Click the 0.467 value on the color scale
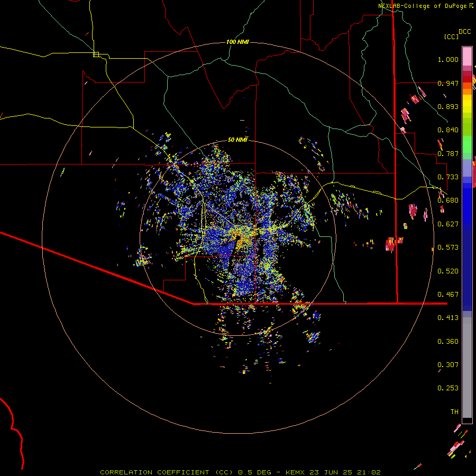 [x=448, y=295]
